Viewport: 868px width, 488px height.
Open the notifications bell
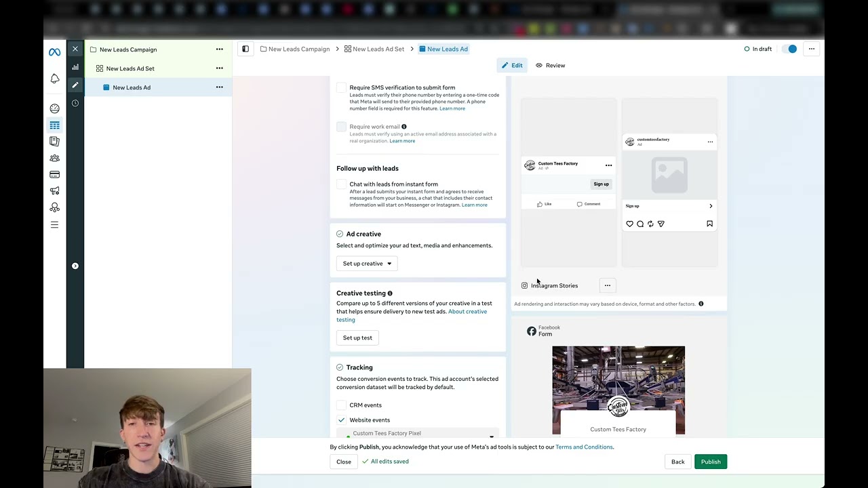pyautogui.click(x=54, y=79)
